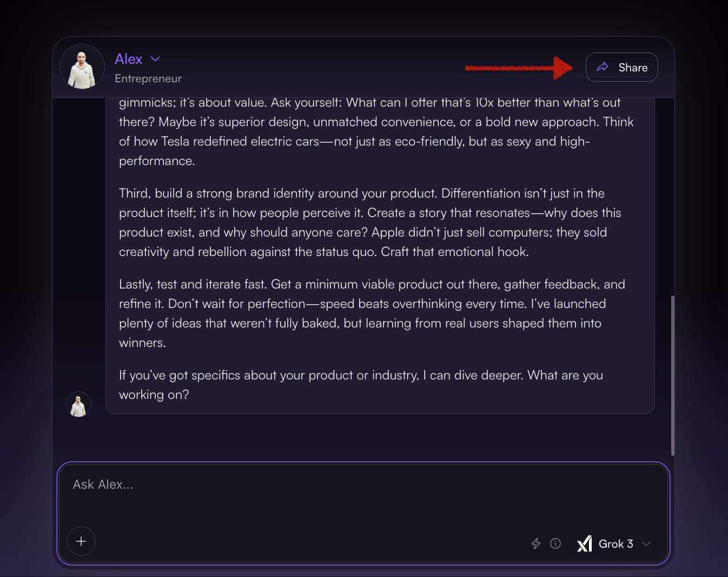
Task: Click the closing question about your product
Action: pyautogui.click(x=360, y=385)
